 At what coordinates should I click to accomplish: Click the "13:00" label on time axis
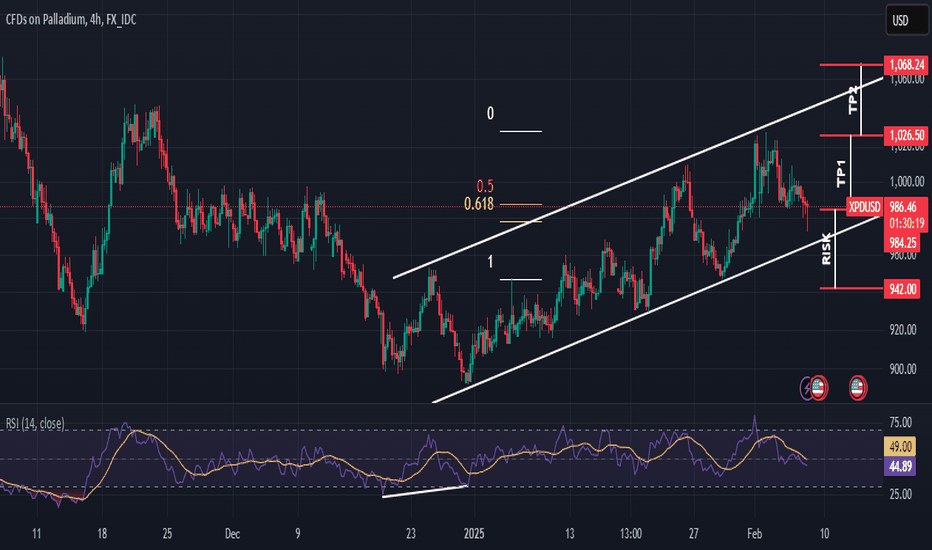[631, 534]
